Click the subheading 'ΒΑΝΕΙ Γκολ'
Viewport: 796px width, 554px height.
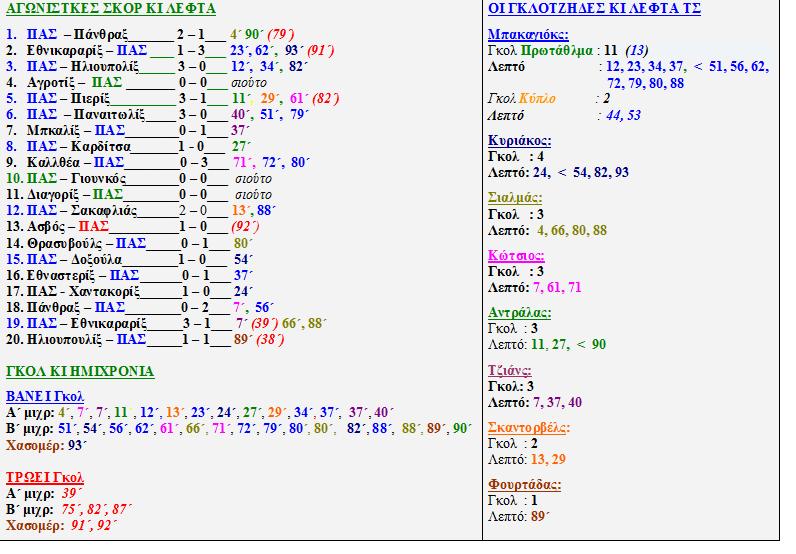(x=45, y=396)
